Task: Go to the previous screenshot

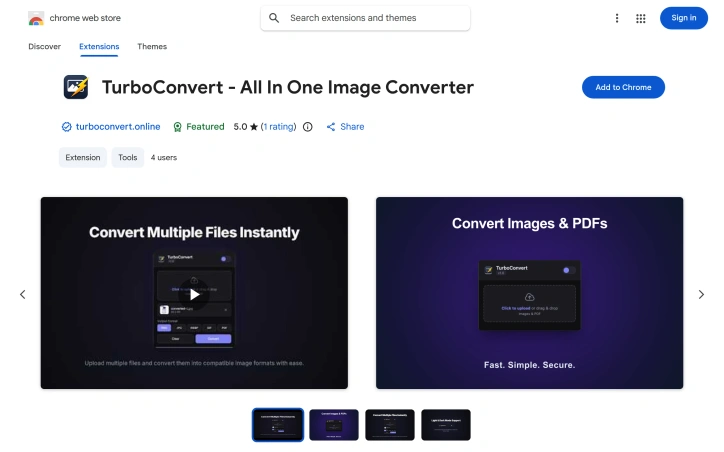Action: coord(22,294)
